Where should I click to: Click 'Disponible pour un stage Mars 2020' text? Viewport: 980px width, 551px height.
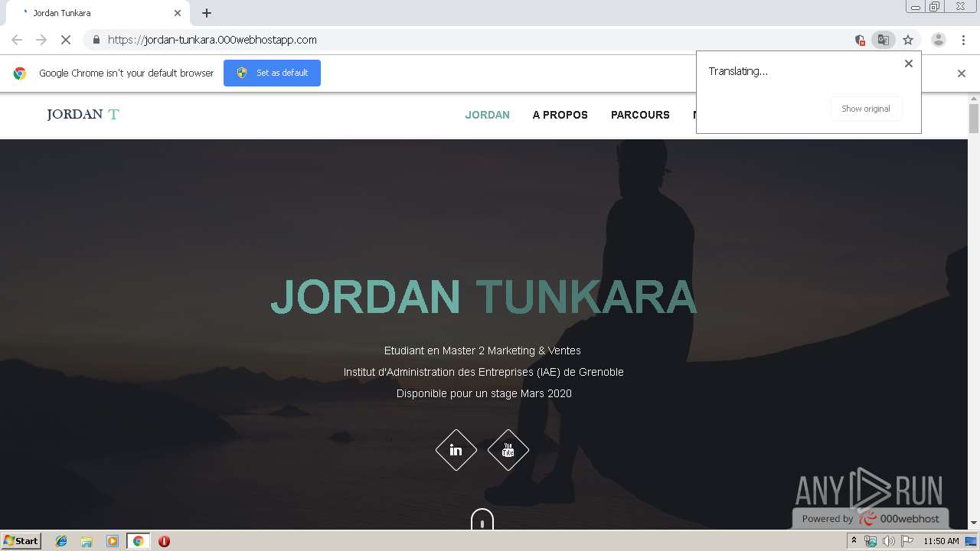click(x=484, y=393)
